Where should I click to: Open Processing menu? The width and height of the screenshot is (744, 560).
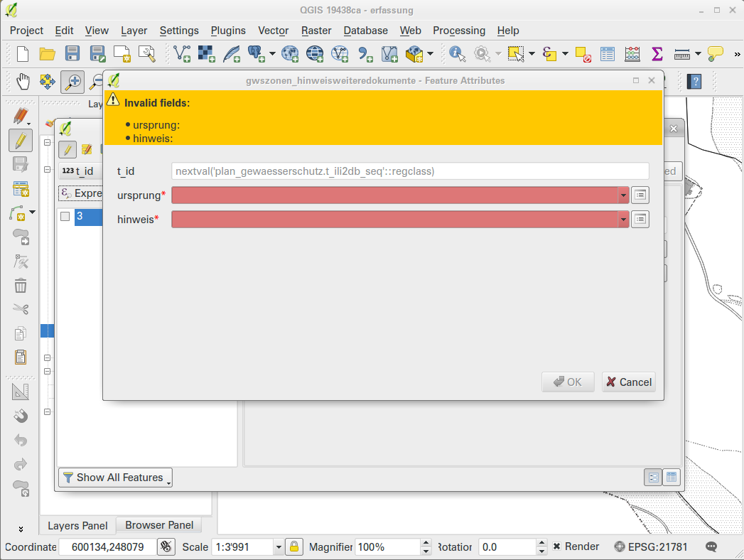point(459,31)
